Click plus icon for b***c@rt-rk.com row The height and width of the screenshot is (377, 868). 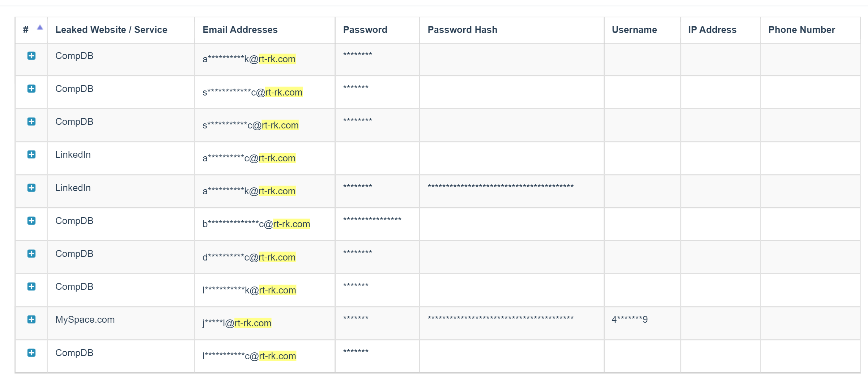(x=31, y=221)
